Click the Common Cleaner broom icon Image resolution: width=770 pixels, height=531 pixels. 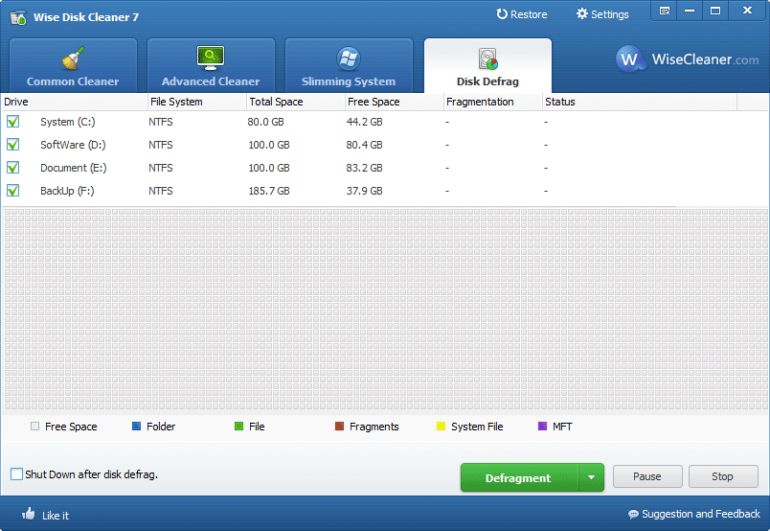[x=72, y=58]
